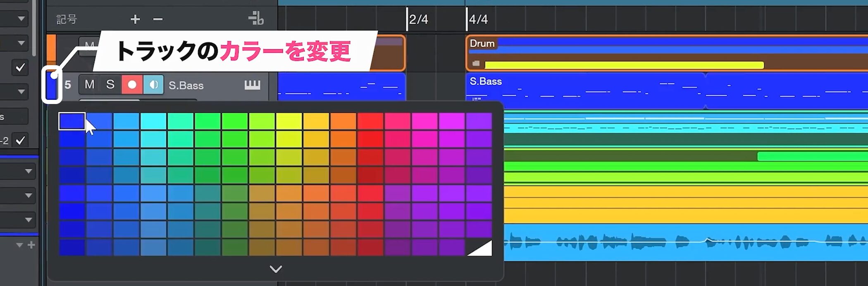Click the white triangle swatch in the palette corner
The width and height of the screenshot is (868, 286).
pos(479,248)
